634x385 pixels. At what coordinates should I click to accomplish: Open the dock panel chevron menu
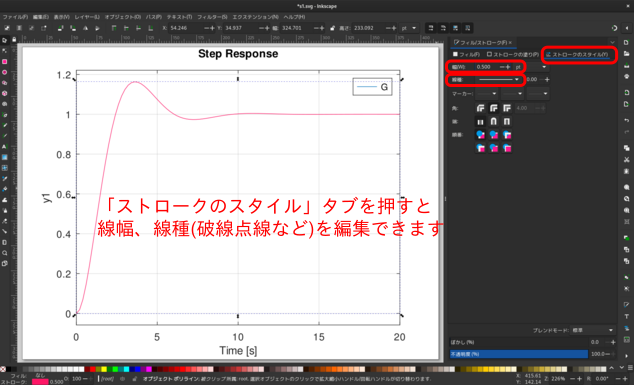612,42
